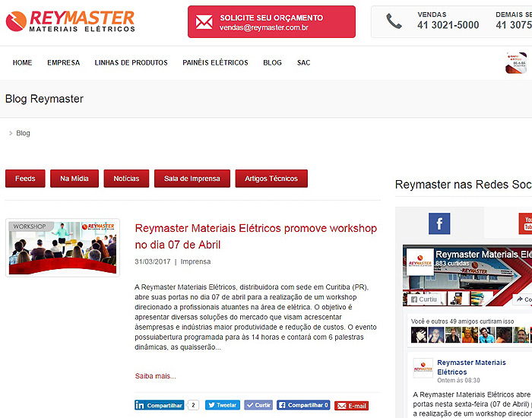The width and height of the screenshot is (532, 418).
Task: Click the Blog breadcrumb link
Action: click(23, 133)
